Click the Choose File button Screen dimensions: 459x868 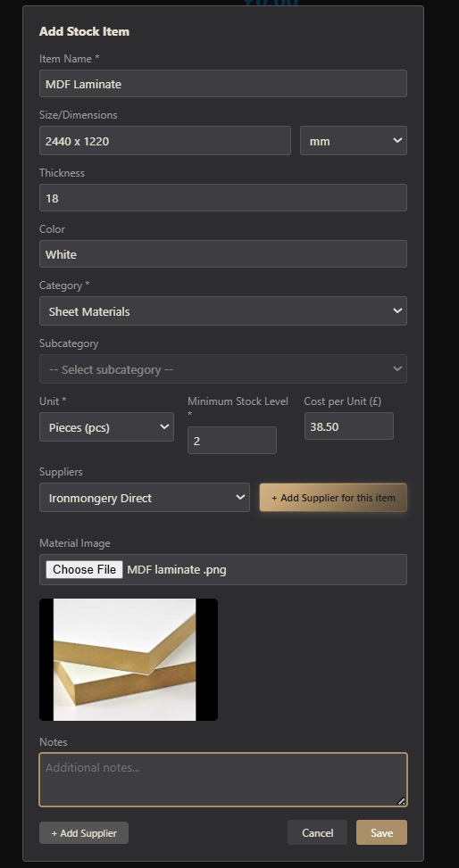tap(84, 570)
